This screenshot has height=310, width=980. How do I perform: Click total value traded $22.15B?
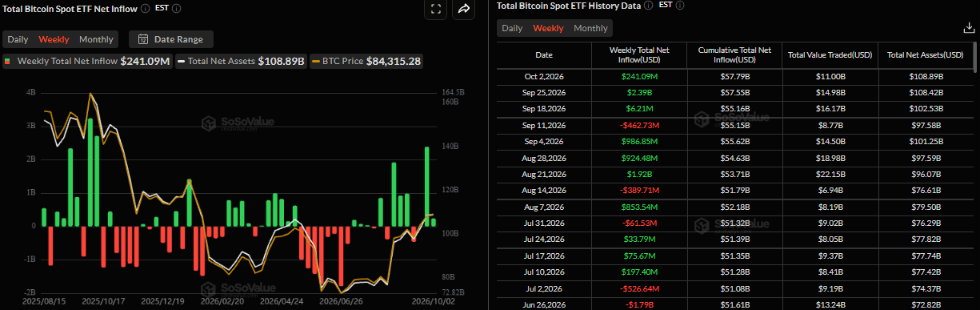[x=830, y=173]
